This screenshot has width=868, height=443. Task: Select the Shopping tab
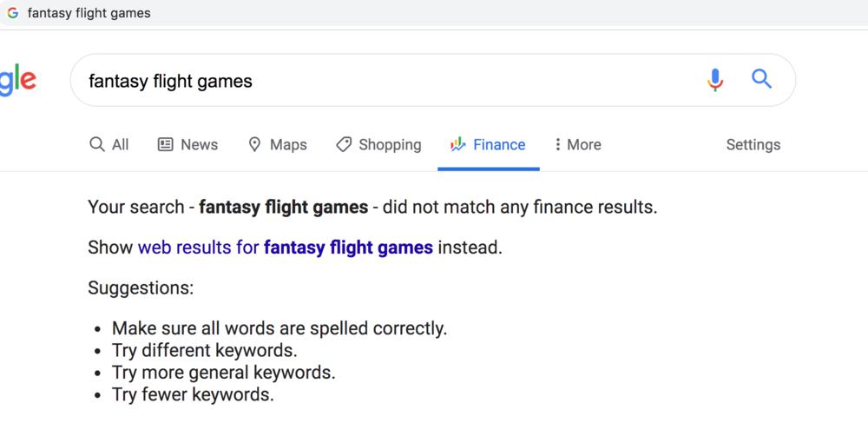tap(390, 145)
